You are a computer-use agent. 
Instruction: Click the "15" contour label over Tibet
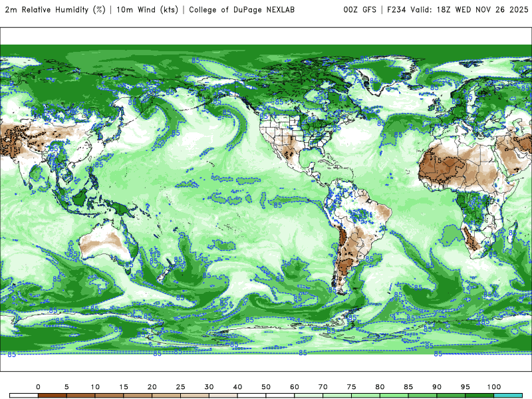pos(14,149)
